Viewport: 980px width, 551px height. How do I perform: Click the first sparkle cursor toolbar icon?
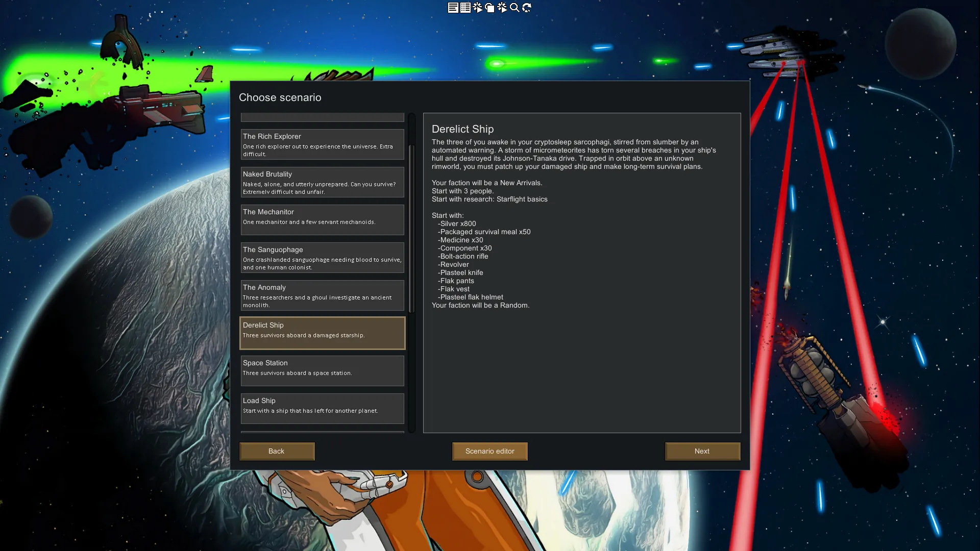477,8
